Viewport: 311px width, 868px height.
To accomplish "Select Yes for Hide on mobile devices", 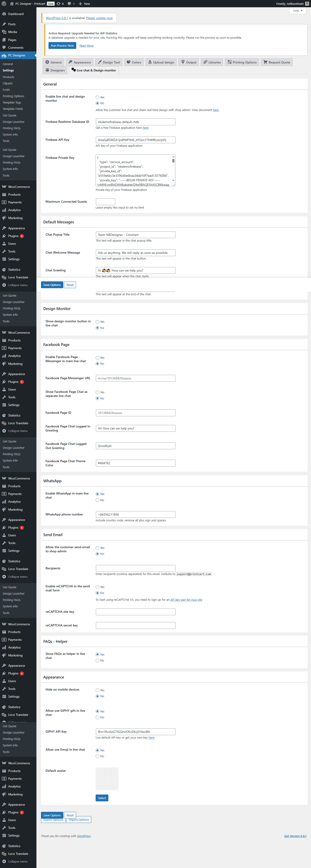I will [97, 690].
